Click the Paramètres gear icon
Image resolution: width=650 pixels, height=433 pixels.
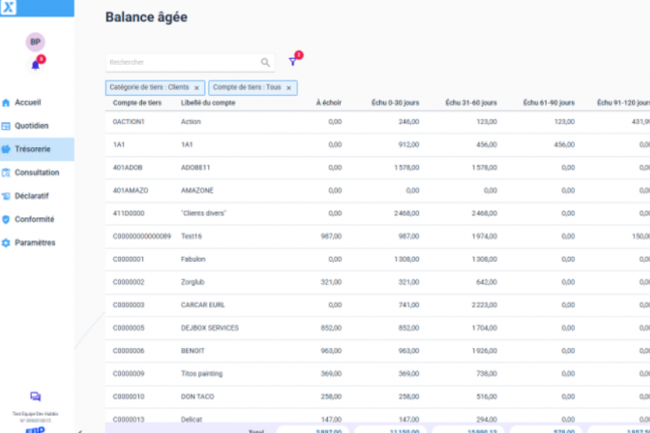coord(6,243)
